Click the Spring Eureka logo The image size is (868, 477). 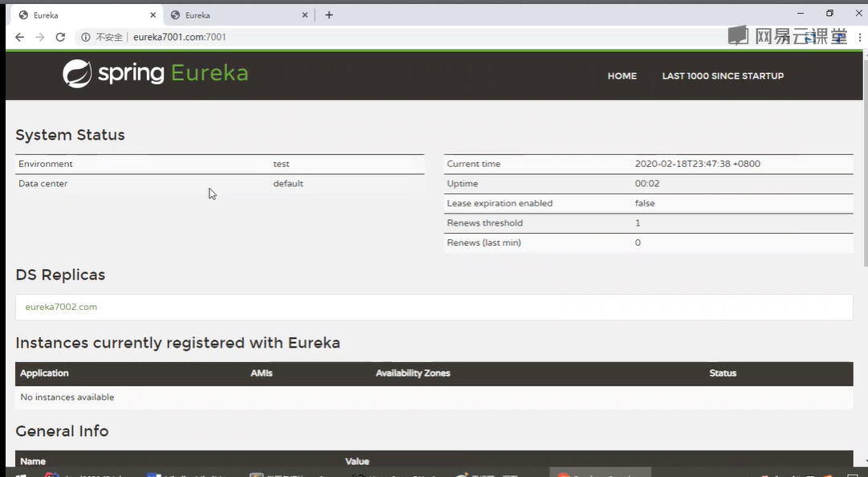[x=156, y=74]
